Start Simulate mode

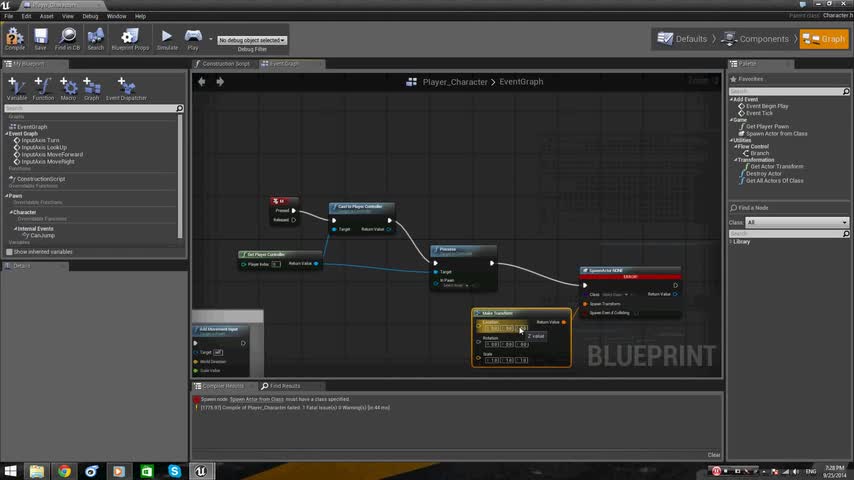167,39
